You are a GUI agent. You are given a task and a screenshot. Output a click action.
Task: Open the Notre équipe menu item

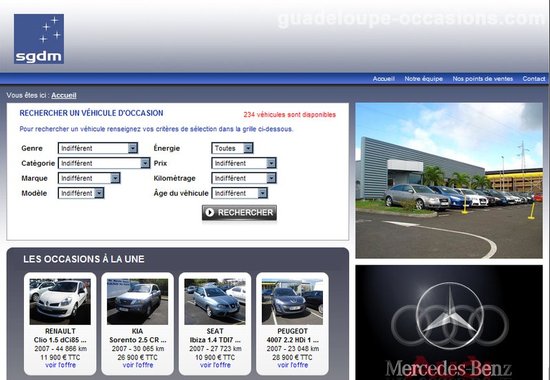pyautogui.click(x=423, y=79)
